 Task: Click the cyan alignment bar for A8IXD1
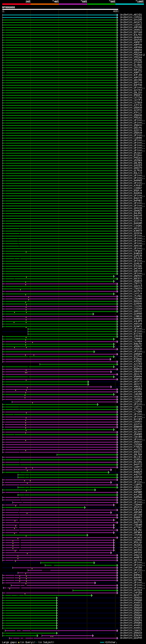point(60,15)
